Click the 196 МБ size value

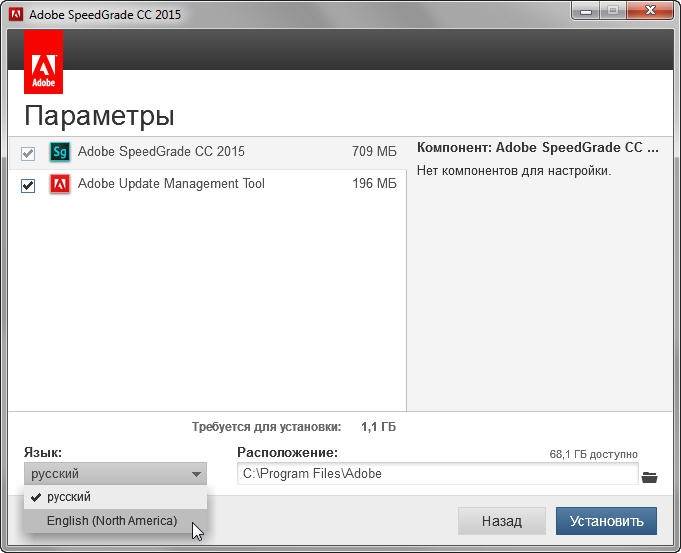pyautogui.click(x=374, y=183)
